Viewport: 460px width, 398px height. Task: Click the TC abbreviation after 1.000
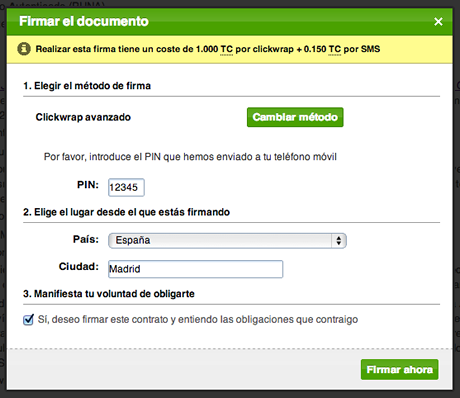click(226, 49)
